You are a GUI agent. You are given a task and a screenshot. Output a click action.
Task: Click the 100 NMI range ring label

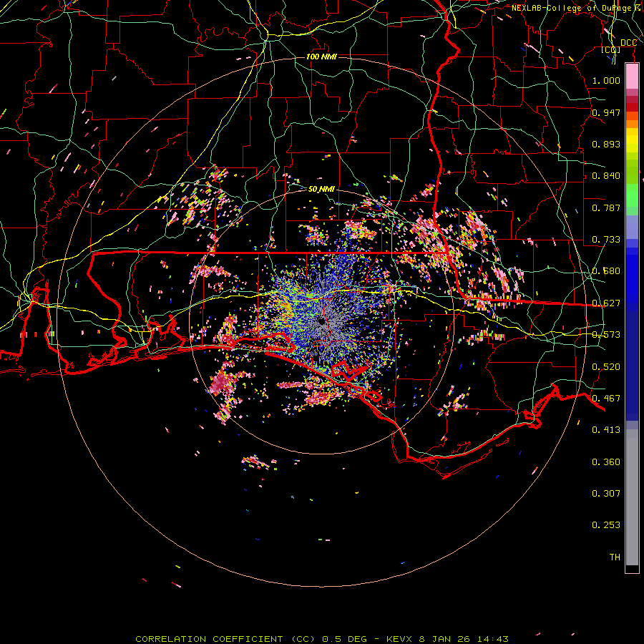coord(321,57)
